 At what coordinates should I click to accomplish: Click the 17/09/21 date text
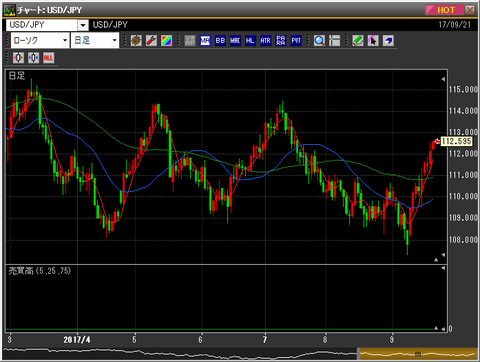[x=455, y=25]
